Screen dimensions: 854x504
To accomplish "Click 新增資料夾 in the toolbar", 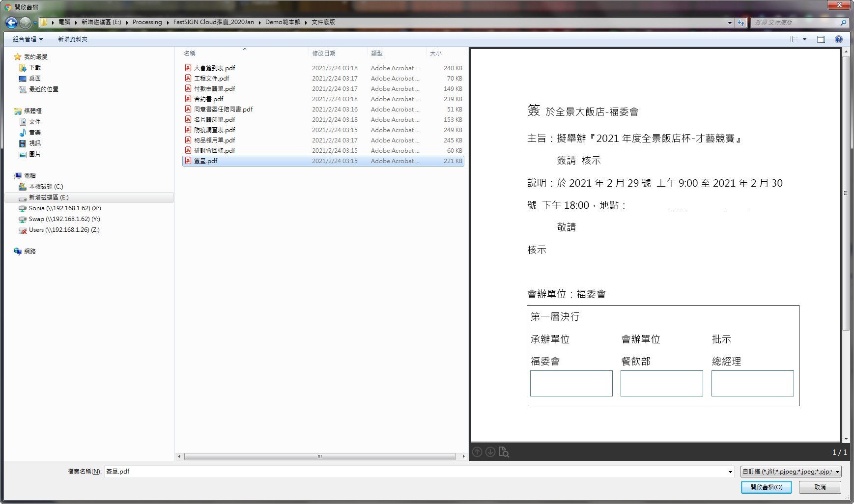I will 73,39.
